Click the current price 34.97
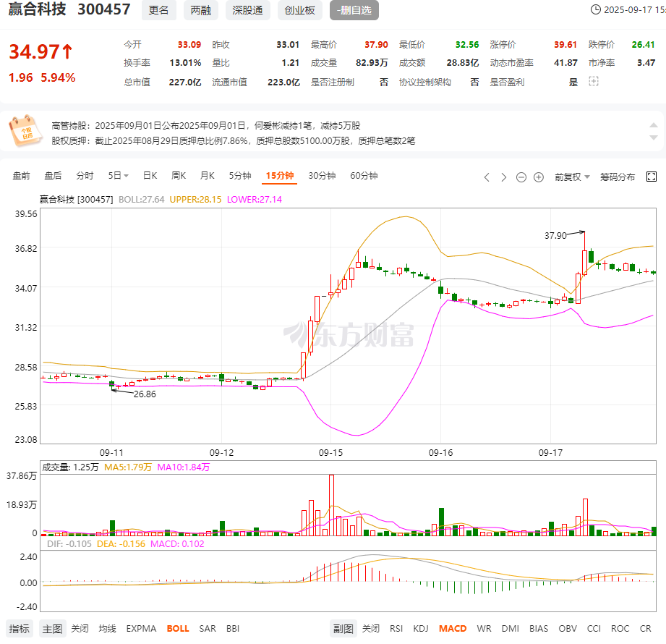This screenshot has width=666, height=644. (x=40, y=52)
